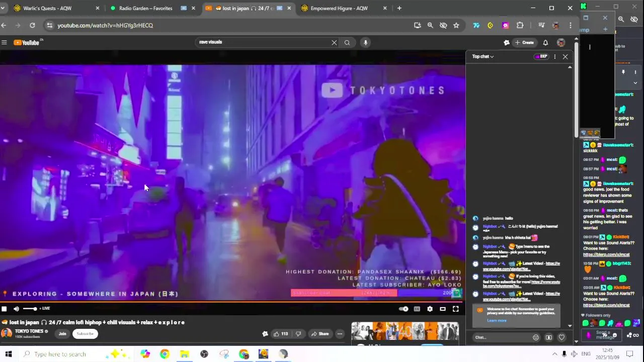644x362 pixels.
Task: Toggle the autoplay switch in player
Action: click(404, 309)
